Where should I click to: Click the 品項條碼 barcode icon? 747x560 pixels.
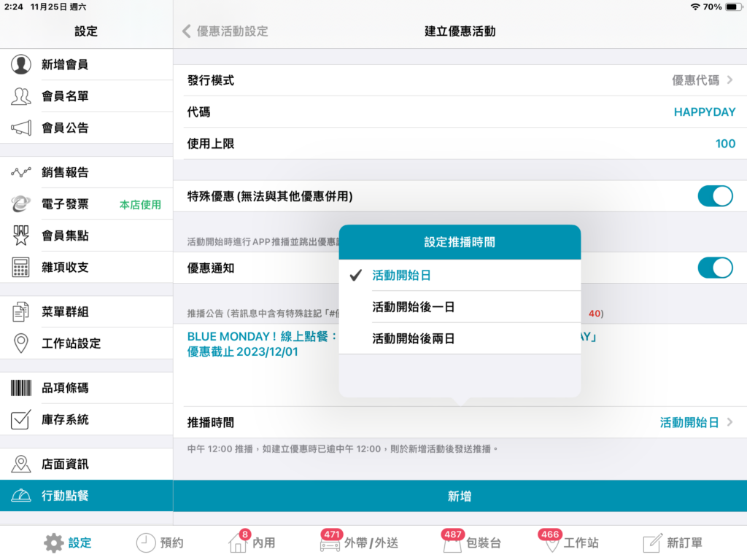coord(21,388)
